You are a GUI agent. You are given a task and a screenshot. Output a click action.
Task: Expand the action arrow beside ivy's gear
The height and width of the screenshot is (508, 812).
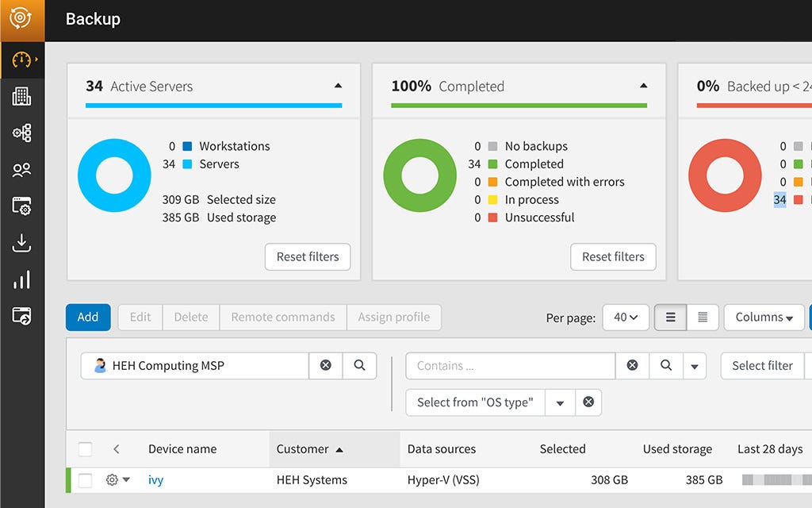point(126,479)
